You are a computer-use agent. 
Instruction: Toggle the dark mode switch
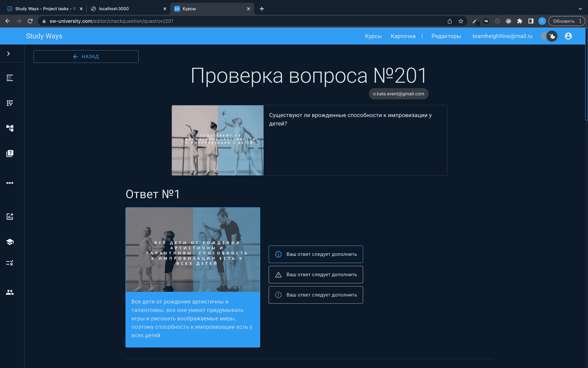pyautogui.click(x=549, y=36)
